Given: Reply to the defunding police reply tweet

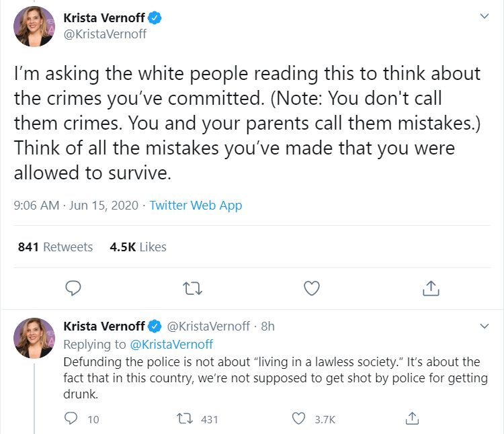Looking at the screenshot, I should 71,419.
